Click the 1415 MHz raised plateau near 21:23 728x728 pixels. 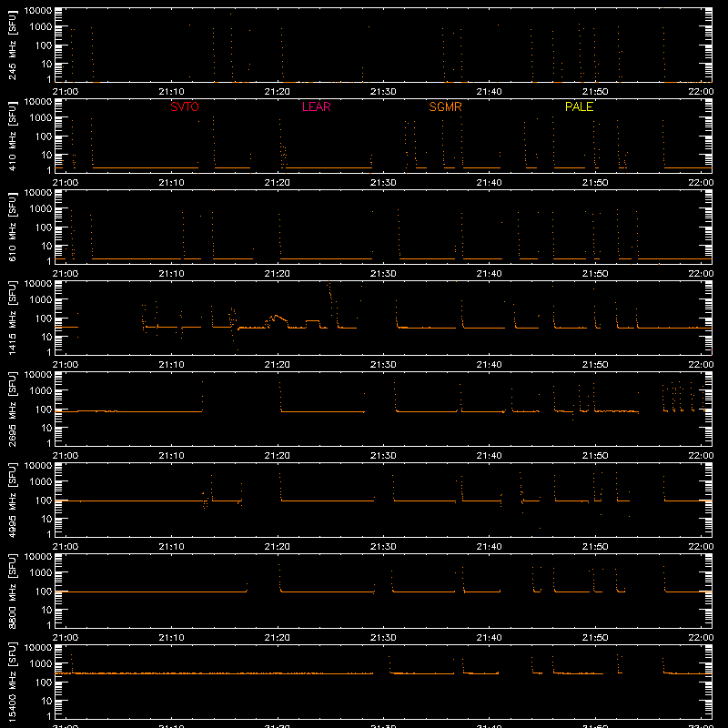pyautogui.click(x=312, y=321)
